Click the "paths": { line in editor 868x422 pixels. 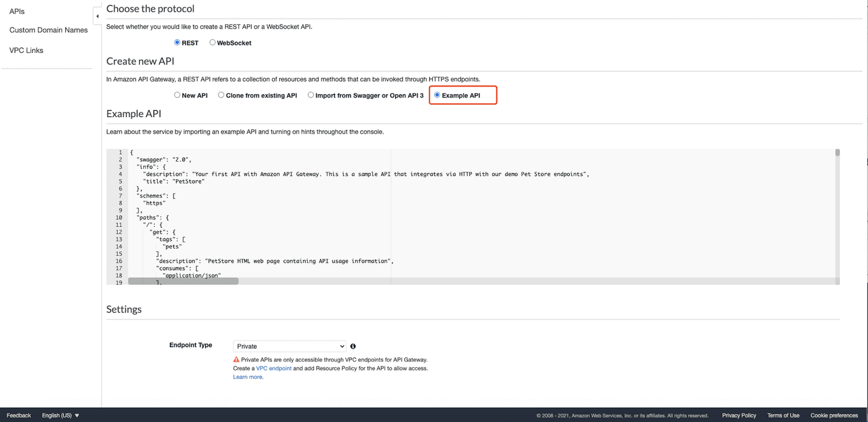click(x=152, y=218)
